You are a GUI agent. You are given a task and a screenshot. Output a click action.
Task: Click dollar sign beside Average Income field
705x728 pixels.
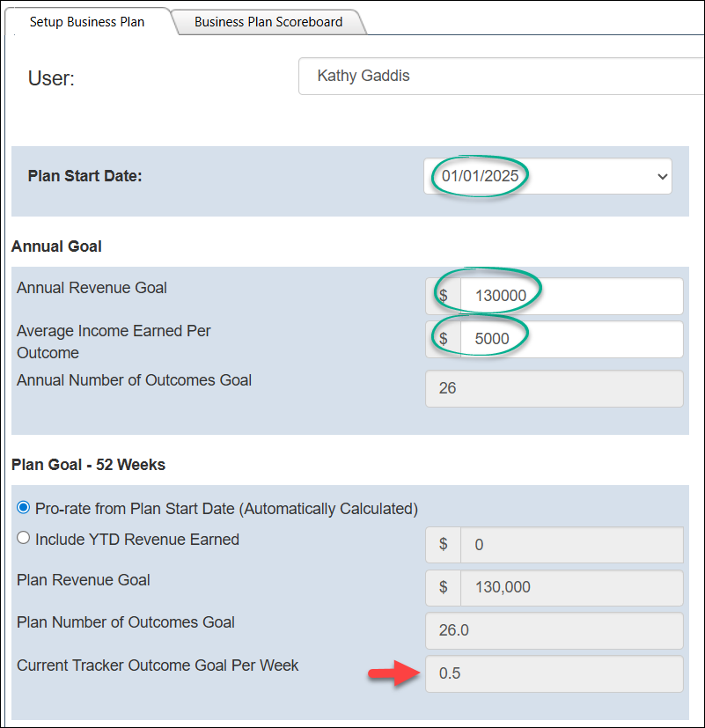point(444,339)
